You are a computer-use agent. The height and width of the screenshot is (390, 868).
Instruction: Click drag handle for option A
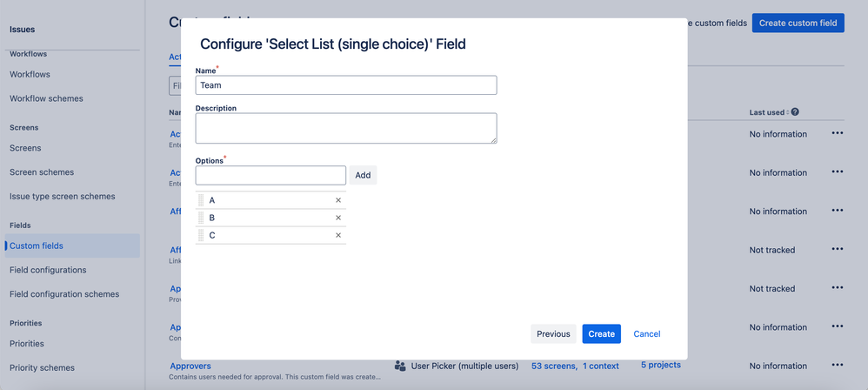click(x=201, y=200)
